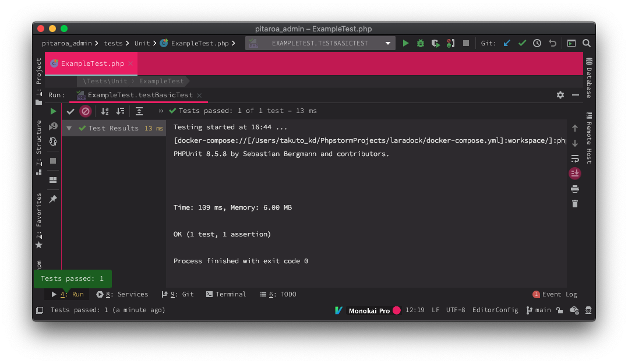The height and width of the screenshot is (364, 628).
Task: Toggle scroll to end of console output
Action: (575, 174)
